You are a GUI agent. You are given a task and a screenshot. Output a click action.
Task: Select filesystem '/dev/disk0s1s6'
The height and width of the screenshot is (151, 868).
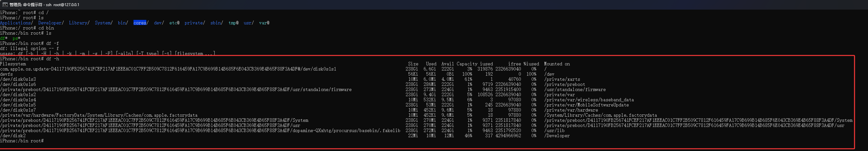(18, 84)
